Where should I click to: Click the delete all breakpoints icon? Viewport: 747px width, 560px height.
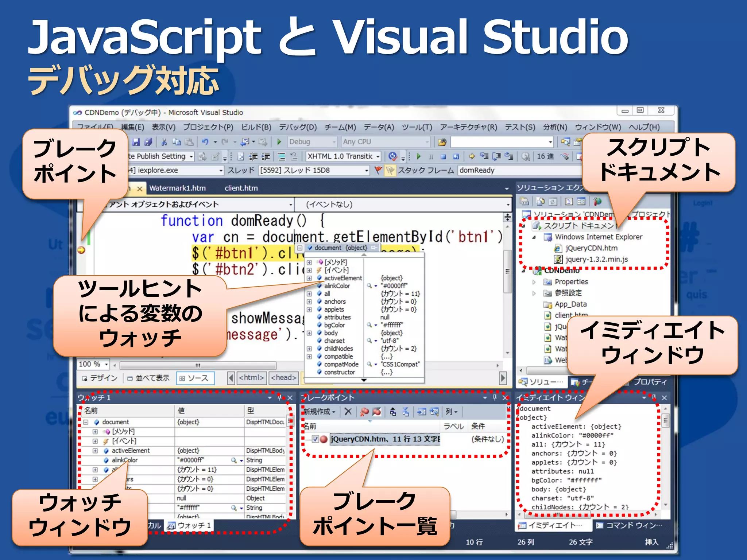click(364, 412)
